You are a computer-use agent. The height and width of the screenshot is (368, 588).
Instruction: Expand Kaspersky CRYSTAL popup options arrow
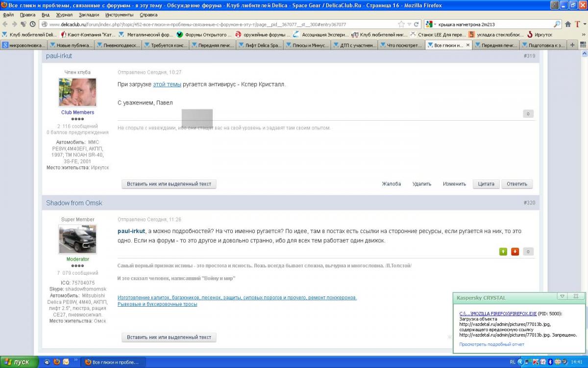[x=563, y=296]
